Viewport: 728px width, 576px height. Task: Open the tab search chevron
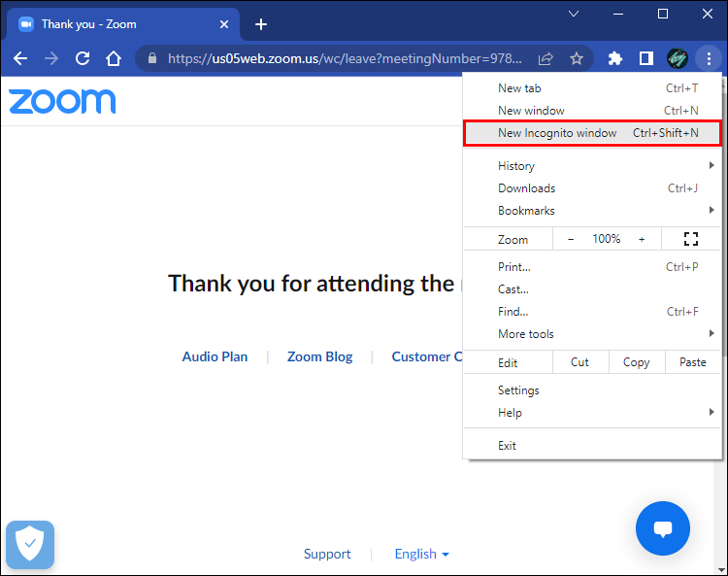(x=574, y=14)
